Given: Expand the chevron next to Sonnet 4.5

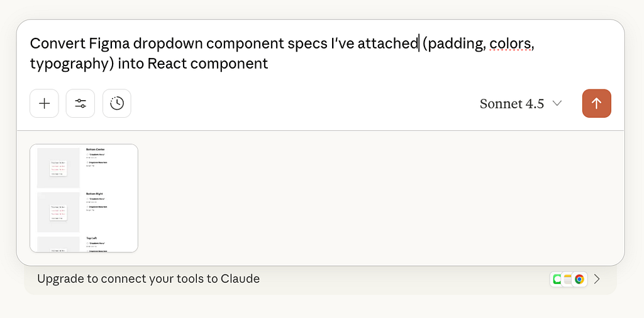Looking at the screenshot, I should (557, 104).
